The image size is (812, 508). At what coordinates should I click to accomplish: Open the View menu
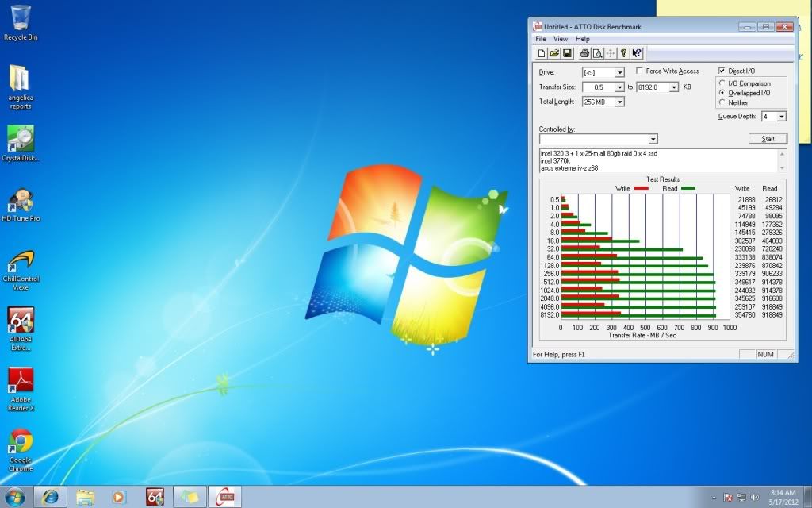pyautogui.click(x=561, y=39)
